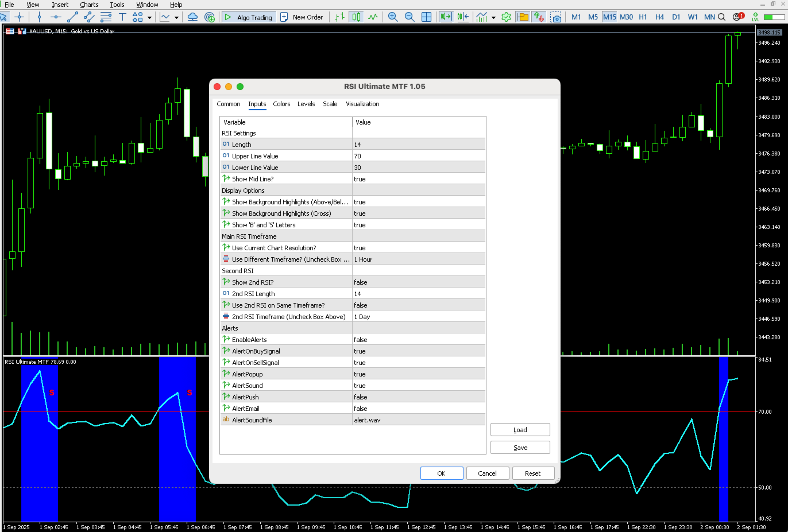Take a chart screenshot with camera icon

(x=555, y=17)
